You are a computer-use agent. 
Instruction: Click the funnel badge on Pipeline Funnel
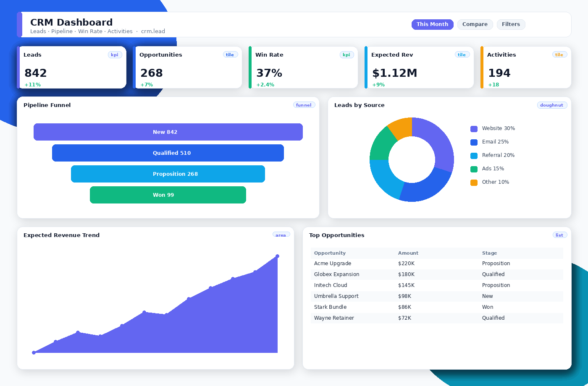[304, 105]
